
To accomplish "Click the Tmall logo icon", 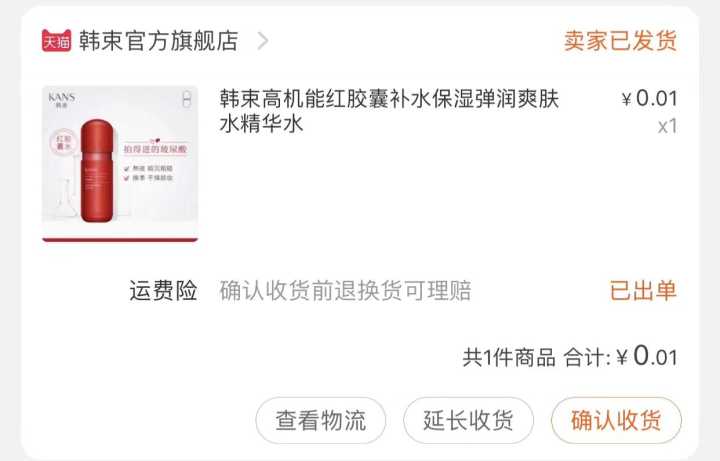I will 56,40.
